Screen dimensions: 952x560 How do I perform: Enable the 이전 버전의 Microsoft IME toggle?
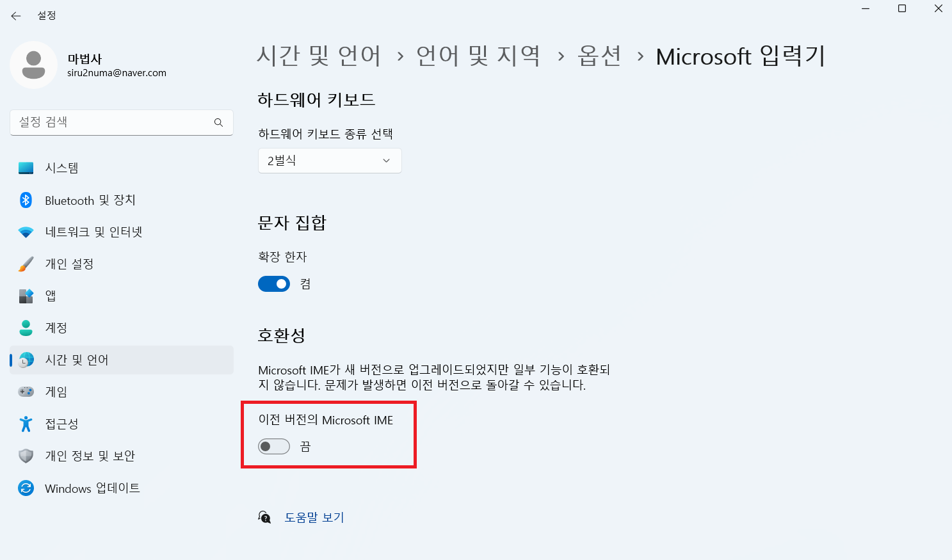click(x=274, y=447)
